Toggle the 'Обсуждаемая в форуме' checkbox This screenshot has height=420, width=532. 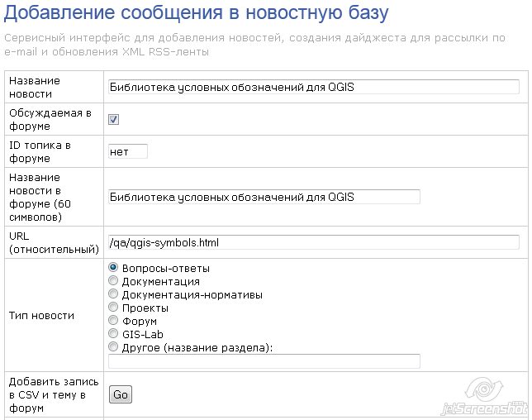click(x=113, y=119)
